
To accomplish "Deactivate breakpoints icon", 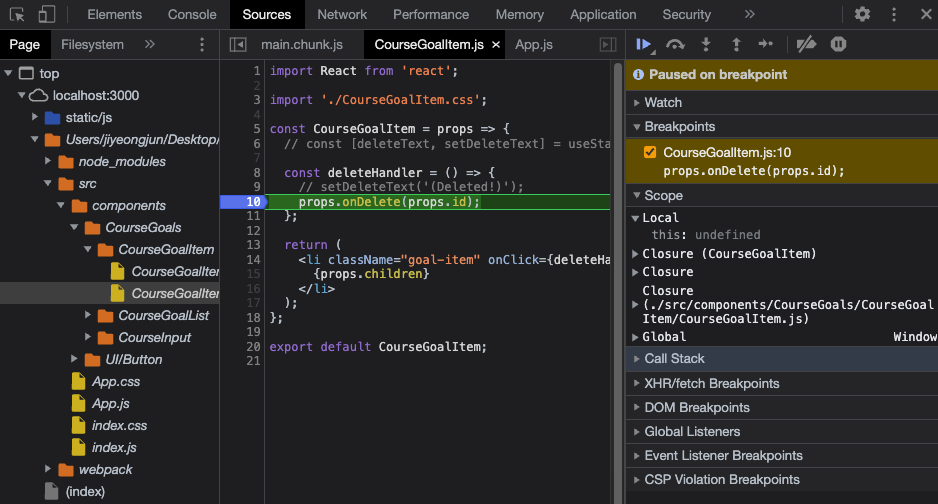I will click(806, 44).
